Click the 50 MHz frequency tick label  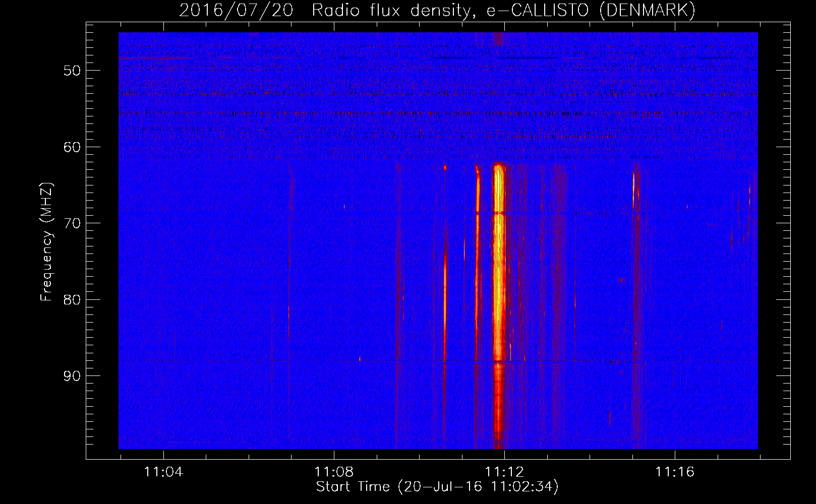(x=72, y=71)
